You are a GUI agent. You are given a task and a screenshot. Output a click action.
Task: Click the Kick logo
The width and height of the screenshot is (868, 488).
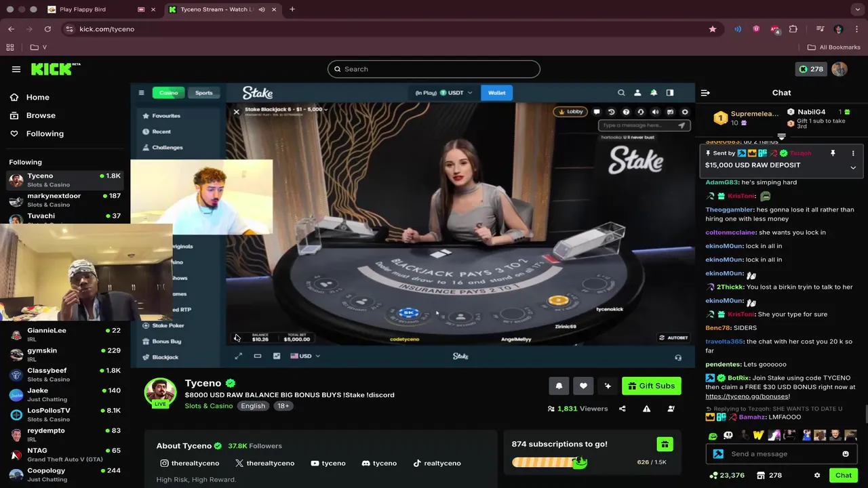click(56, 69)
